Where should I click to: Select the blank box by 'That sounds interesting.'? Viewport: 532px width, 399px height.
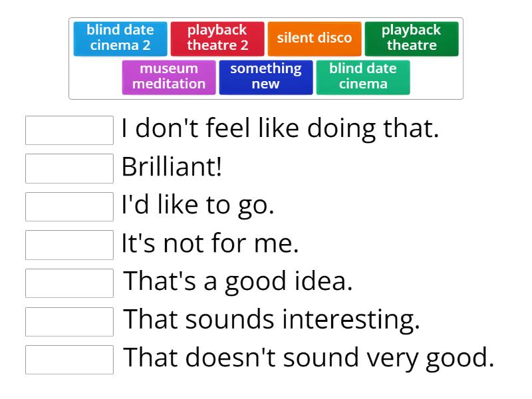[x=70, y=321]
